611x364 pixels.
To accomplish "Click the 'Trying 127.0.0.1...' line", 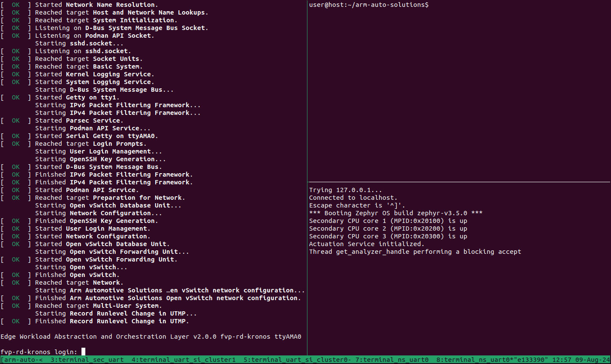I will click(345, 190).
